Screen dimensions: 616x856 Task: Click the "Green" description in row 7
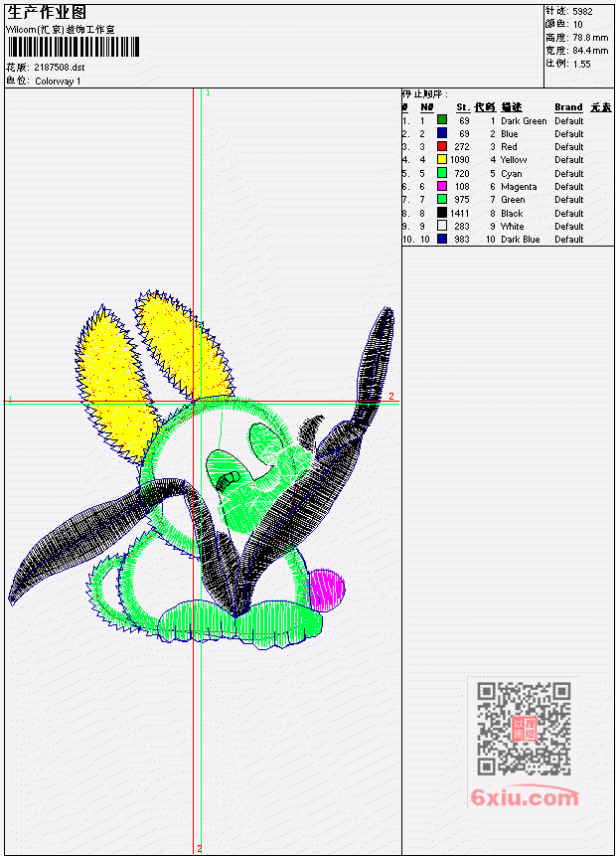(x=513, y=200)
